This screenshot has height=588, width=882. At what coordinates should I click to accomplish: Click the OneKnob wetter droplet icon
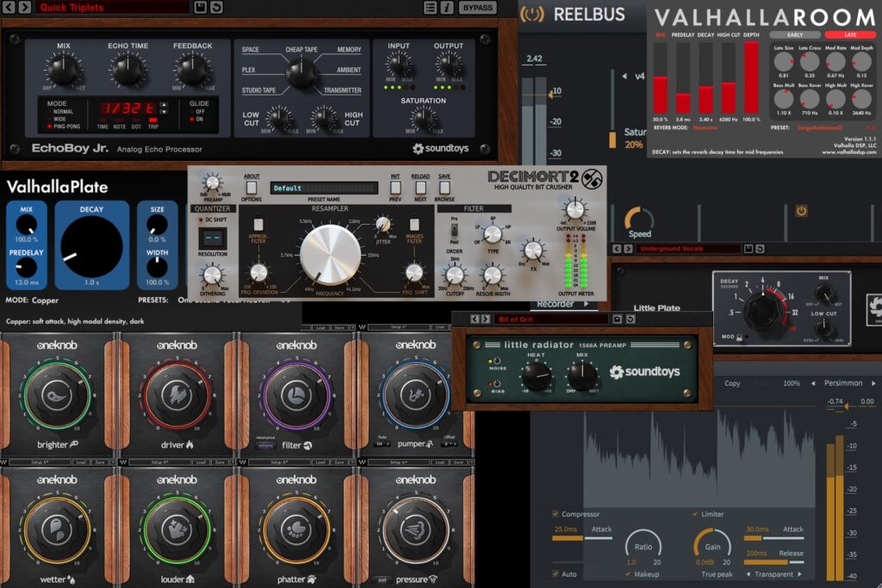(x=56, y=529)
